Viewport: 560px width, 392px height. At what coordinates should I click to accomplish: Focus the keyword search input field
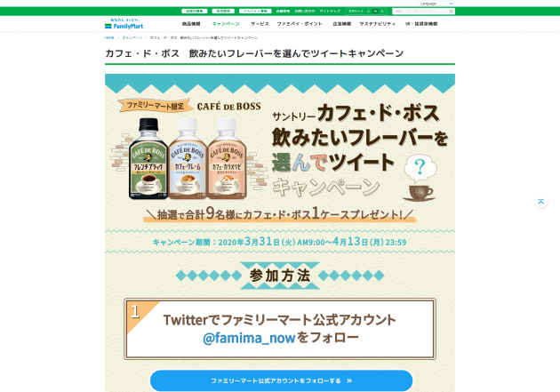420,12
